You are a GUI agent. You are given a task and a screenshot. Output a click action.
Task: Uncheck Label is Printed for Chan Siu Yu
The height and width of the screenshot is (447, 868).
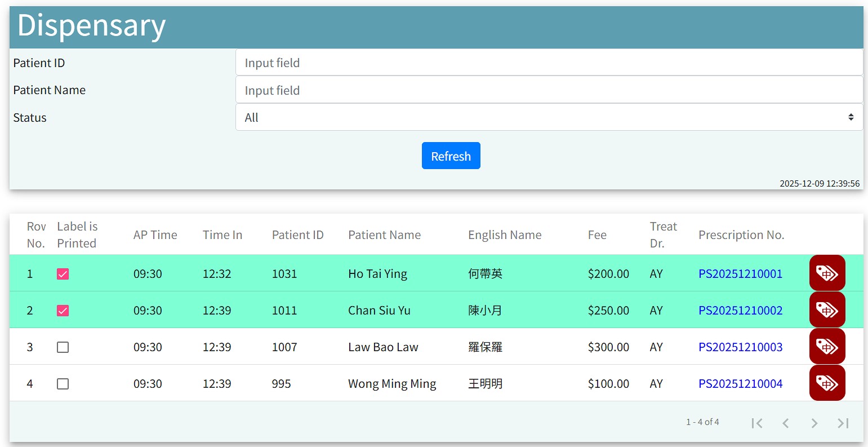[x=63, y=311]
